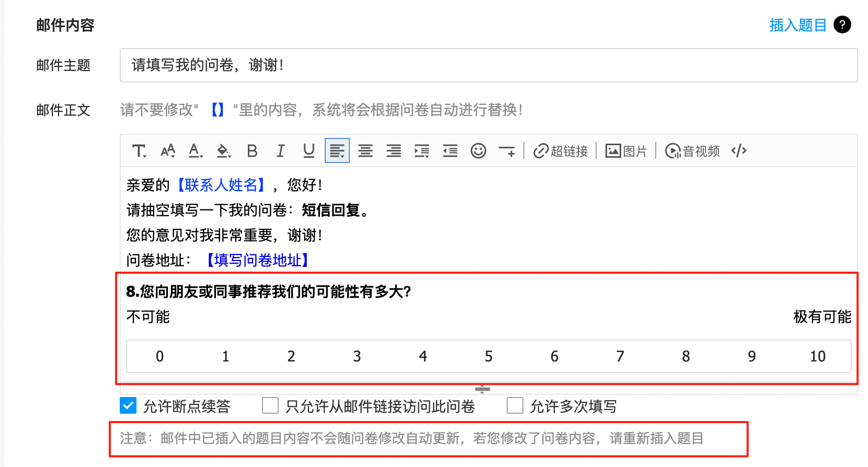This screenshot has width=868, height=467.
Task: Select rating 6 on the scale
Action: coord(555,356)
